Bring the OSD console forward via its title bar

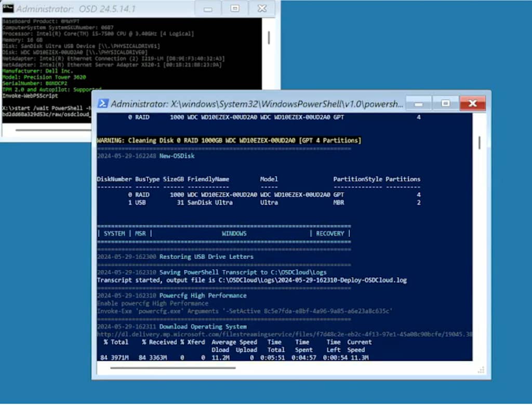[78, 8]
